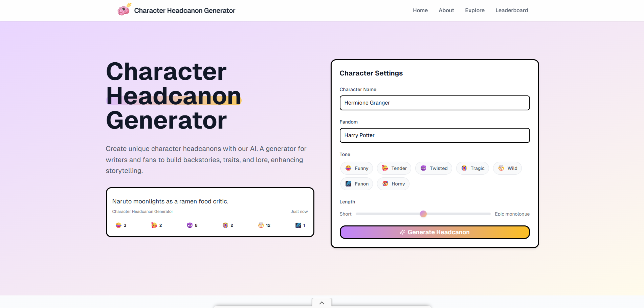Click the Character Name input showing Hermione Granger
644x308 pixels.
tap(435, 103)
